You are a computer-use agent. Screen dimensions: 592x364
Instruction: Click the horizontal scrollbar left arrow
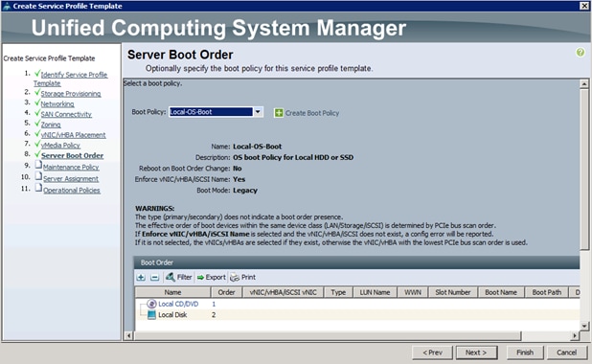(x=128, y=335)
